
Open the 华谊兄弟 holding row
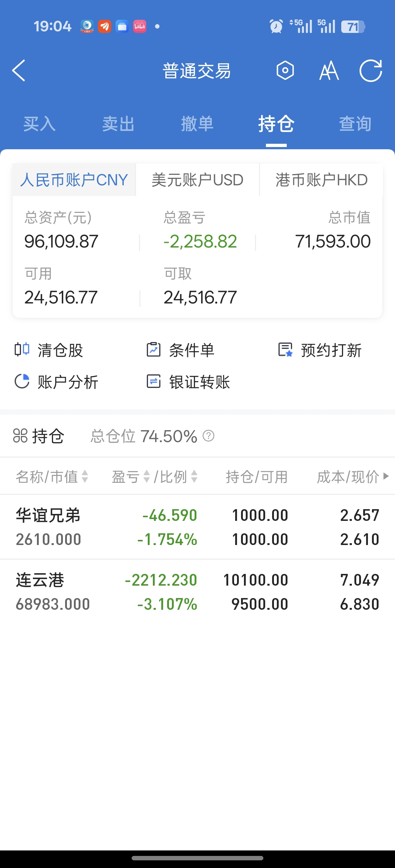click(197, 527)
